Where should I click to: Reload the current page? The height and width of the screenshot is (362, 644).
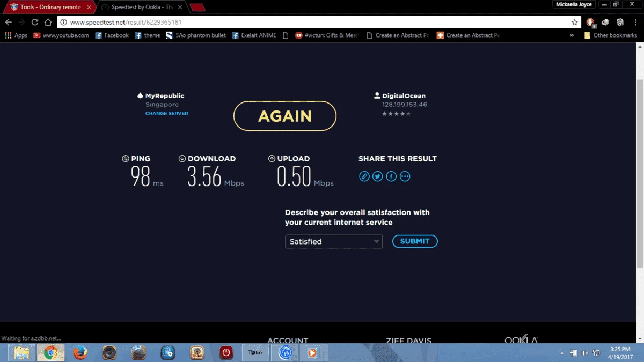pos(35,22)
